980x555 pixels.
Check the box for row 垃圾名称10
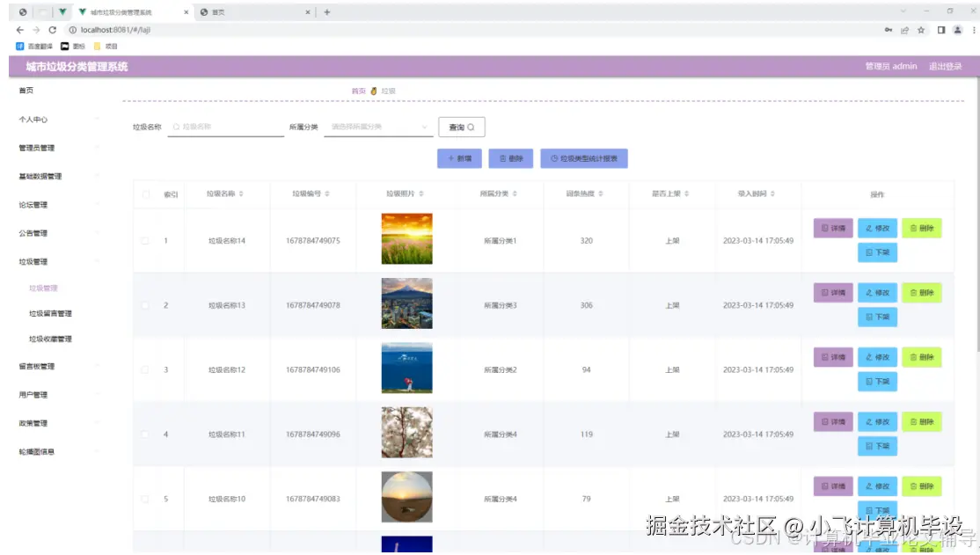pos(145,499)
